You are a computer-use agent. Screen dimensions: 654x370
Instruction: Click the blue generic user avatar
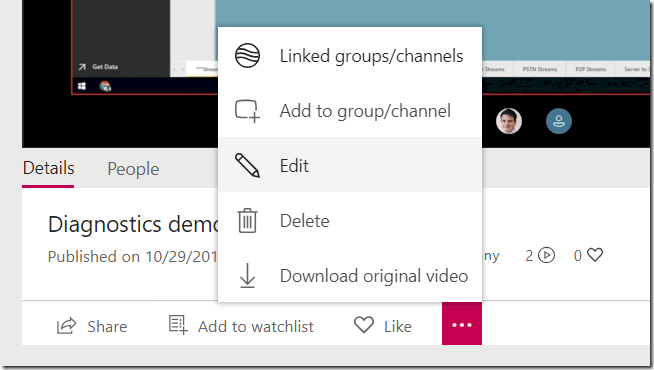click(x=559, y=121)
